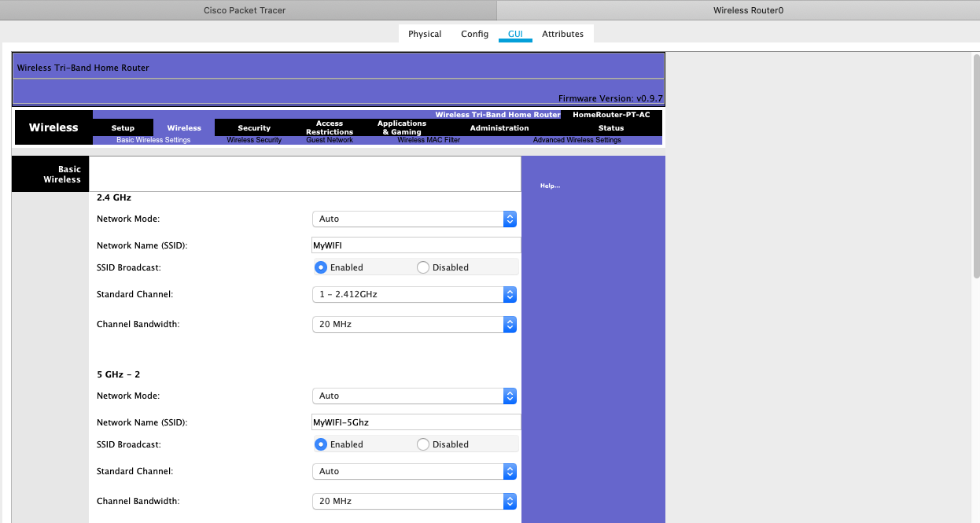Image resolution: width=980 pixels, height=523 pixels.
Task: Disable SSID Broadcast for 5 GHz - 2
Action: click(423, 444)
